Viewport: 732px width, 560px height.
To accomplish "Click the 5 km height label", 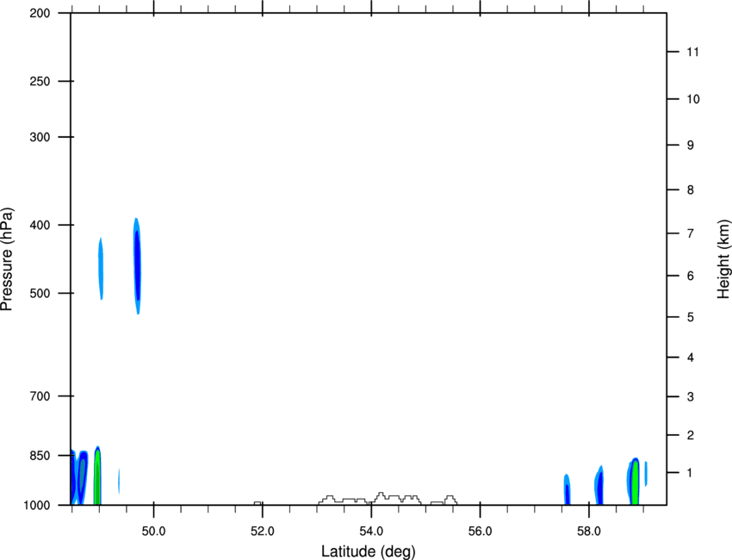I will [x=690, y=317].
